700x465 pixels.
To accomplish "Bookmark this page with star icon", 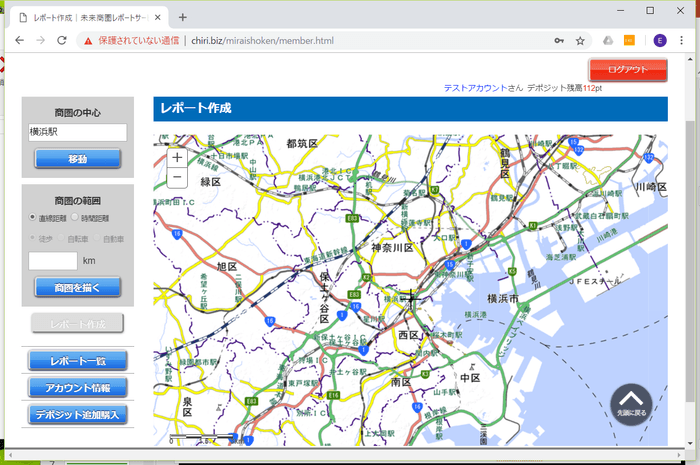I will 580,41.
